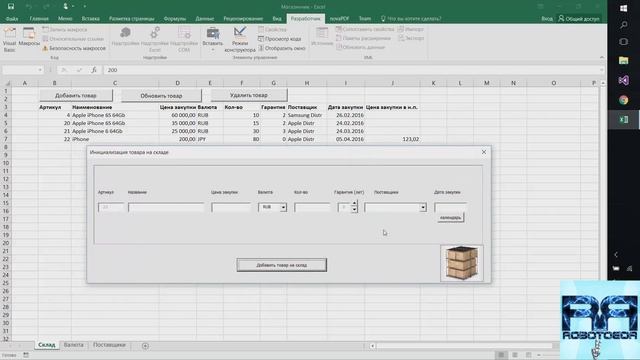Open Visual Studio from taskbar
Screen dimensions: 640x360
point(623,80)
